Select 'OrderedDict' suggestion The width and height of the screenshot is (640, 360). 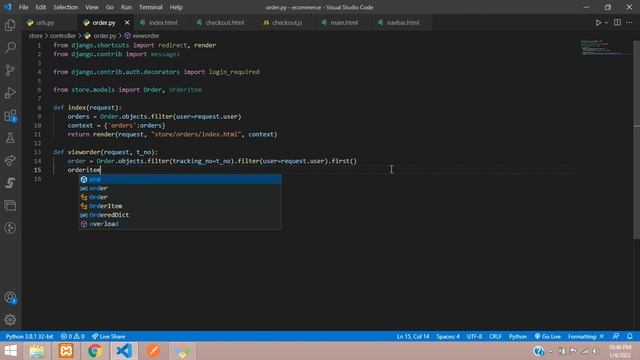(180, 215)
